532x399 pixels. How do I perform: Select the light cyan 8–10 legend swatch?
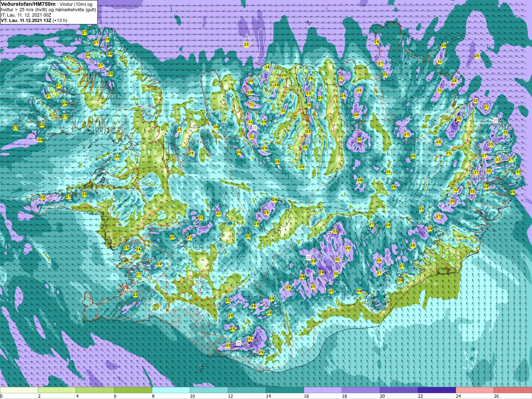pos(171,390)
